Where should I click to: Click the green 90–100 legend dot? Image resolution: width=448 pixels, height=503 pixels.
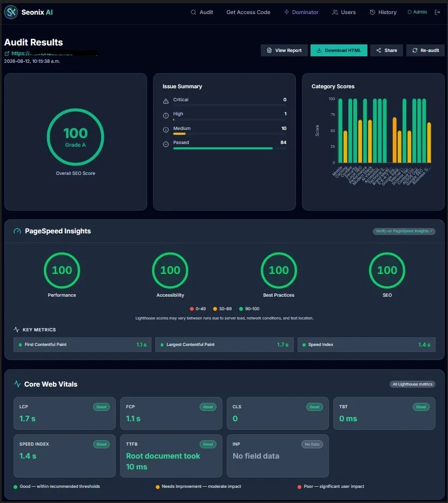click(241, 309)
